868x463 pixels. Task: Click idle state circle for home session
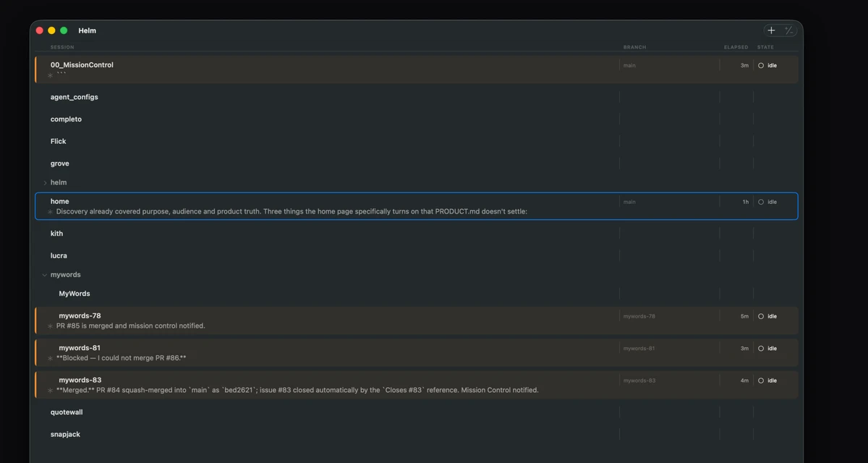point(761,202)
